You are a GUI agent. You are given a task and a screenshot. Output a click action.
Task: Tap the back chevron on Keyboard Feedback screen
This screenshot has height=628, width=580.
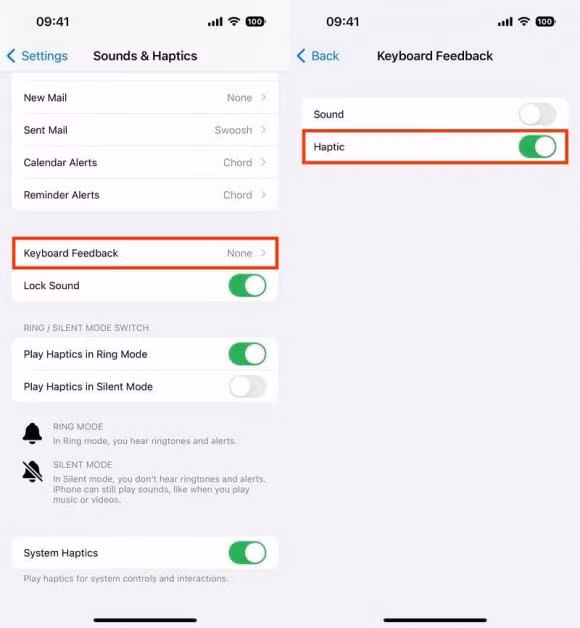pos(301,56)
